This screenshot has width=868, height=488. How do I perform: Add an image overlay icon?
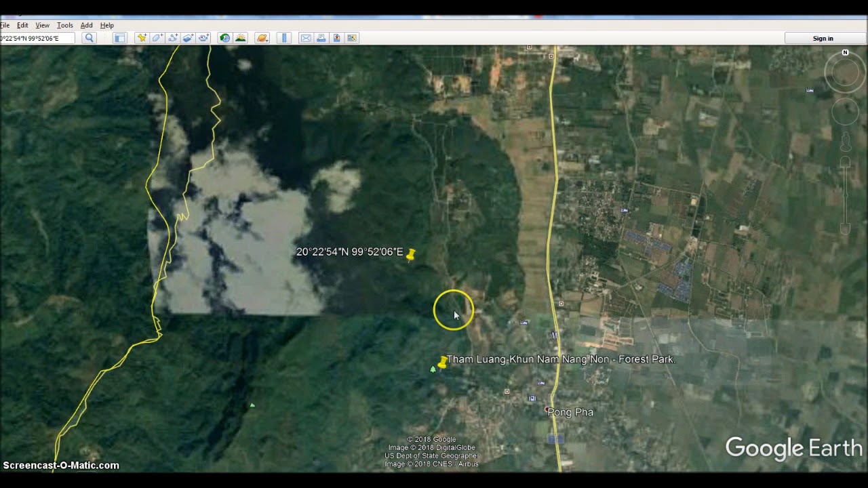[x=188, y=38]
